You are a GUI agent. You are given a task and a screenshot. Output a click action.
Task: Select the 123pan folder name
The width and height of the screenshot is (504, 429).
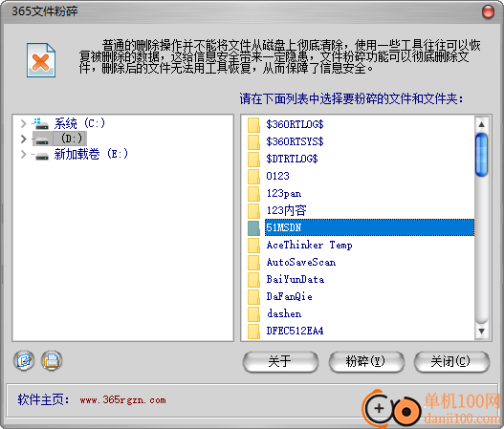[x=284, y=193]
